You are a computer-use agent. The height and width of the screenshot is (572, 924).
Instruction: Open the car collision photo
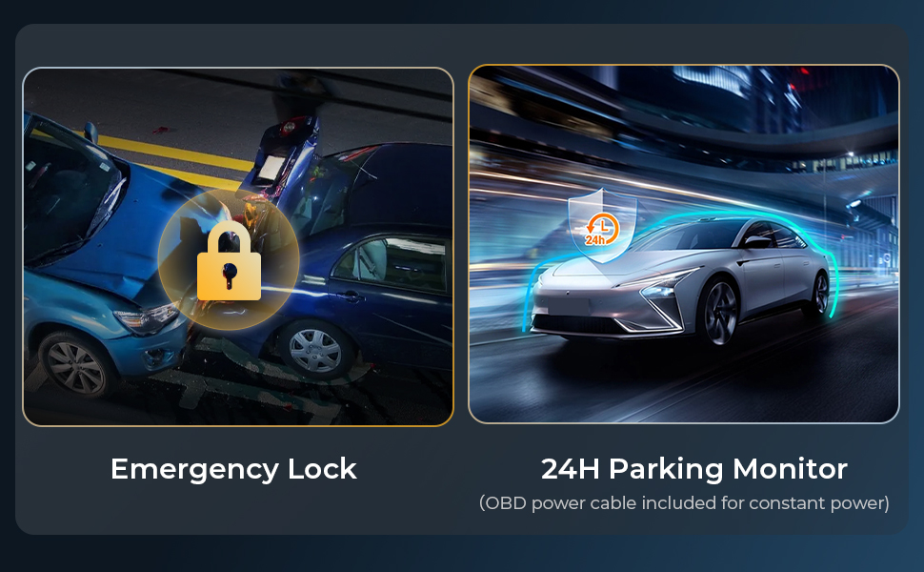[x=238, y=247]
